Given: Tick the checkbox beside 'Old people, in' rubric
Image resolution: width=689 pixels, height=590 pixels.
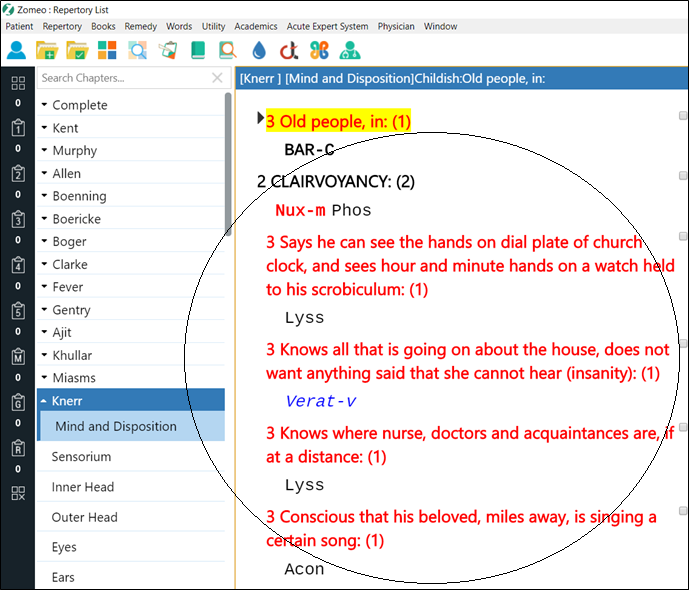Looking at the screenshot, I should point(682,116).
